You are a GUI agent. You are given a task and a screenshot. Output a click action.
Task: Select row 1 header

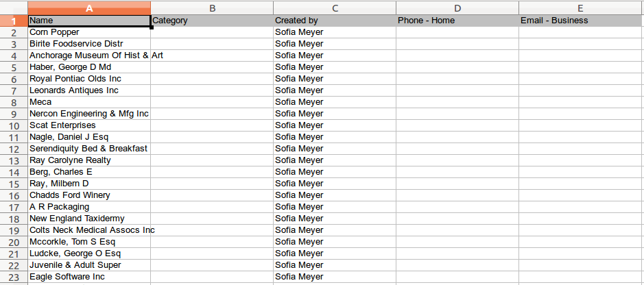[14, 21]
